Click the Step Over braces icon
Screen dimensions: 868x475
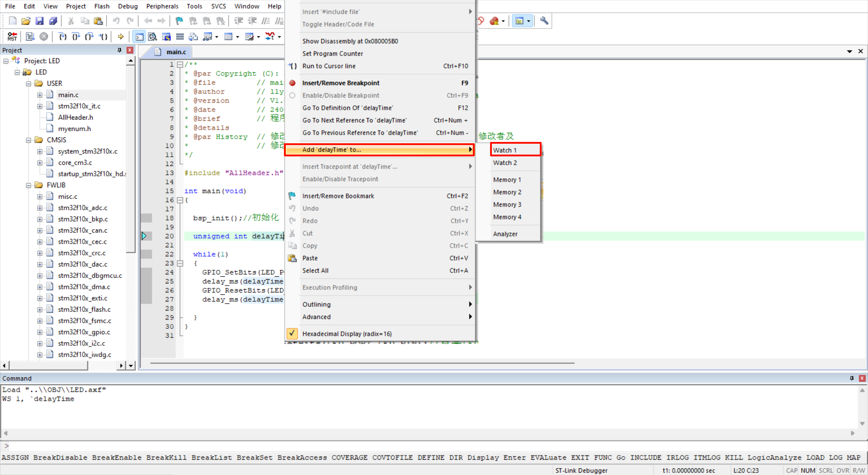[x=76, y=37]
